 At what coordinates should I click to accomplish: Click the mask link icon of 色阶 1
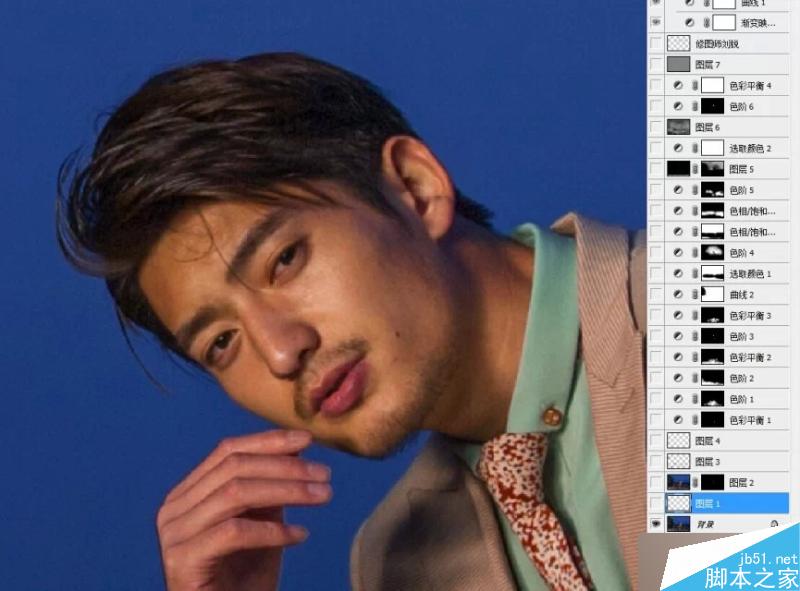(x=695, y=399)
